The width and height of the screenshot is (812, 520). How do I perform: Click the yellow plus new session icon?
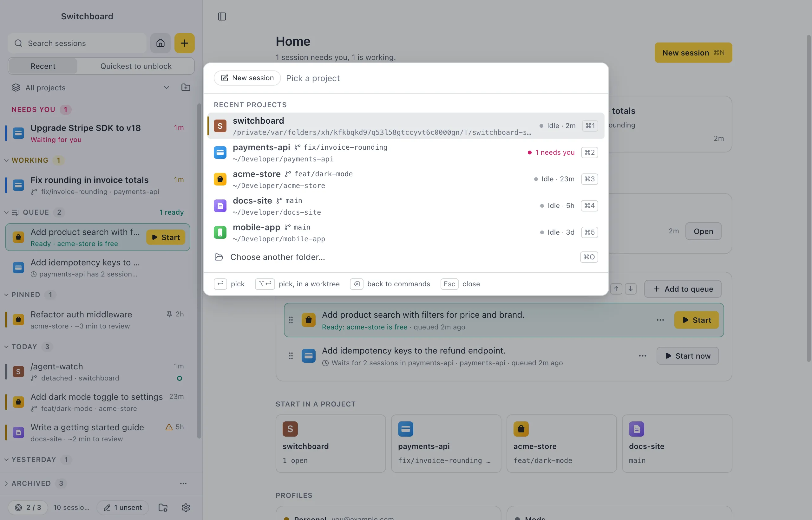[184, 43]
